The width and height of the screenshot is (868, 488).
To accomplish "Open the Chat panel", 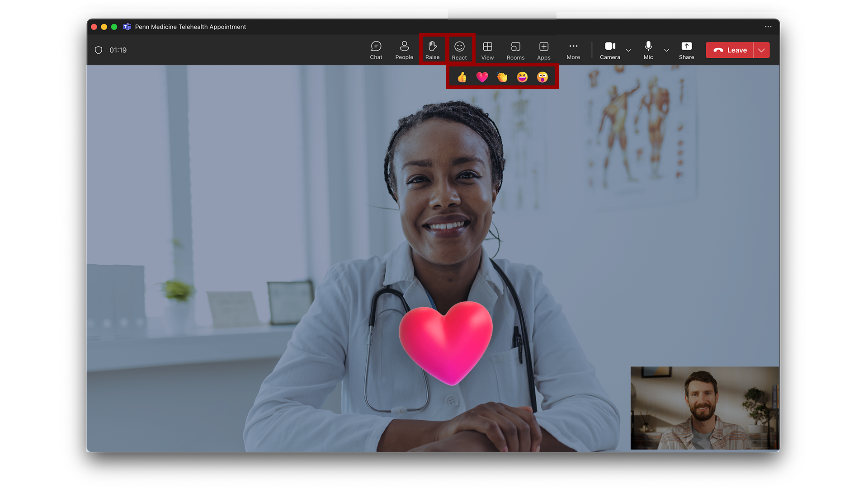I will coord(376,50).
